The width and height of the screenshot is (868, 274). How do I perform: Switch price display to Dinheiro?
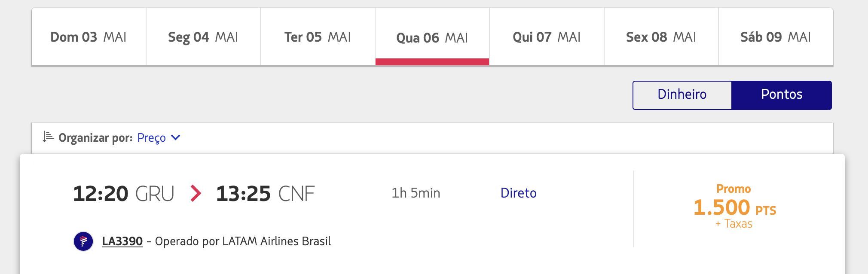tap(682, 95)
